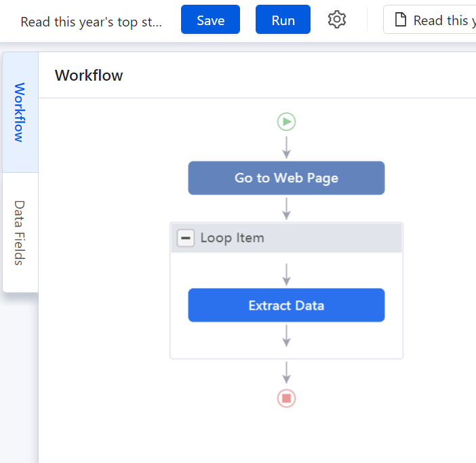This screenshot has width=476, height=463.
Task: Click the arrow leading to the stop icon
Action: click(x=286, y=373)
